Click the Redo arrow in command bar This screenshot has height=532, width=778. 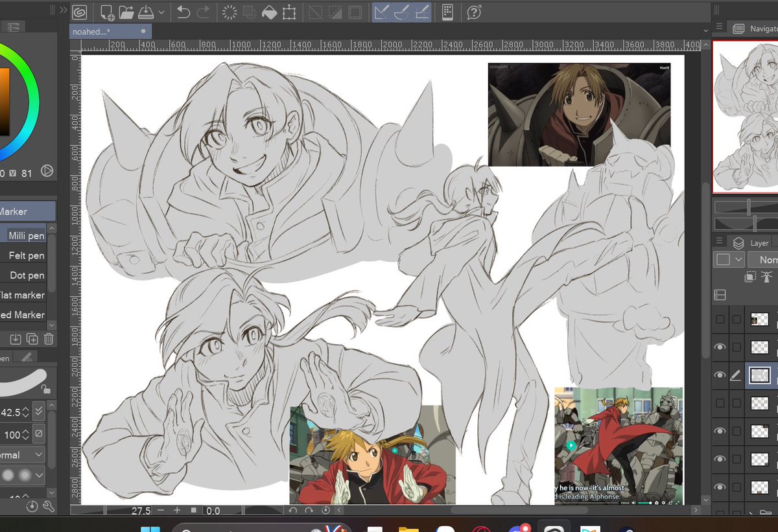click(203, 12)
